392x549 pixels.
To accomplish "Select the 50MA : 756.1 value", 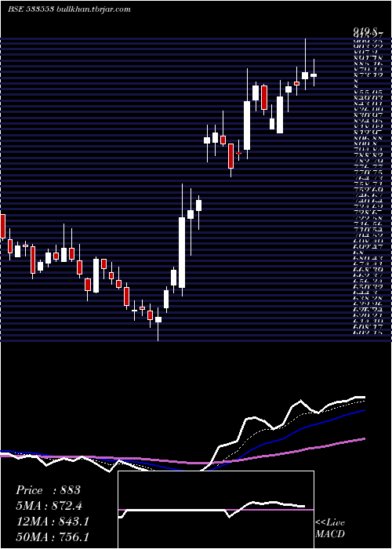I will pyautogui.click(x=53, y=537).
